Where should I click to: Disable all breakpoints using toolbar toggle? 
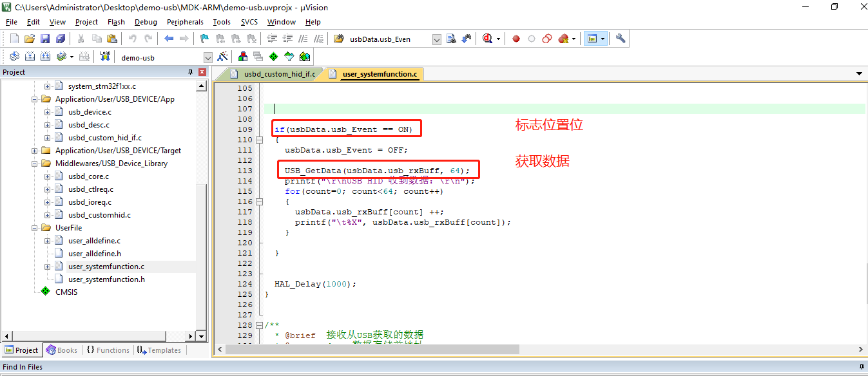click(546, 38)
